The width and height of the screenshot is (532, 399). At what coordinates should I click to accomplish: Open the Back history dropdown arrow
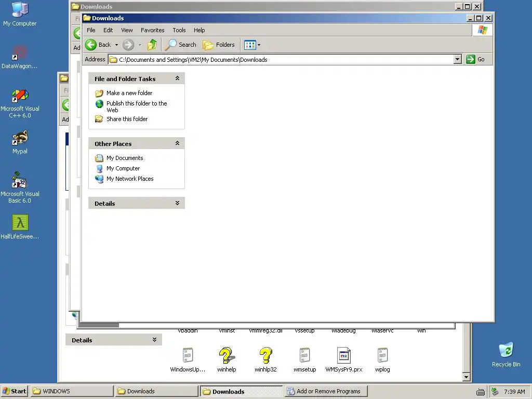(x=116, y=45)
